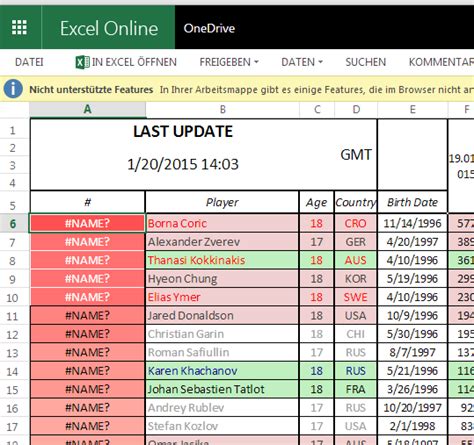Click the Jared Donaldson cell
The width and height of the screenshot is (474, 445).
tap(222, 315)
